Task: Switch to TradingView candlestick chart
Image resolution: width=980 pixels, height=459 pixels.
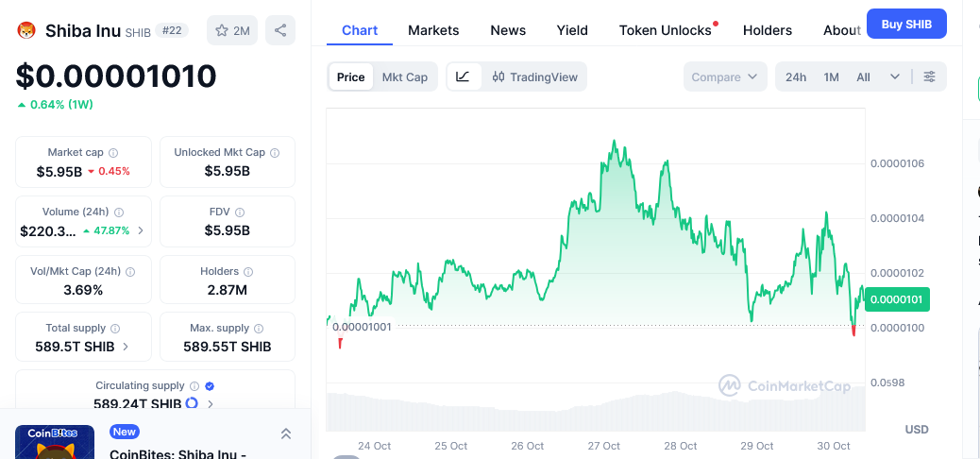Action: (x=535, y=76)
